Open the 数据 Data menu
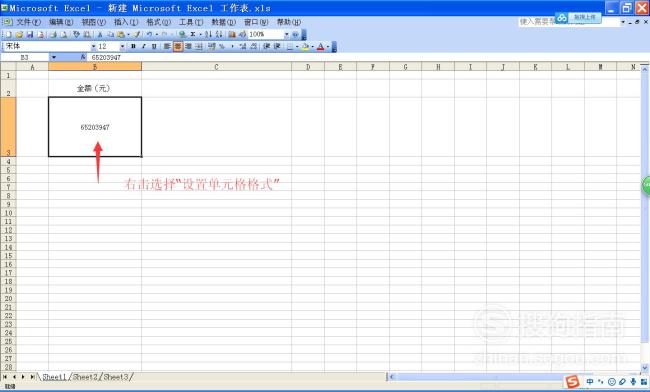The height and width of the screenshot is (392, 650). coord(223,22)
